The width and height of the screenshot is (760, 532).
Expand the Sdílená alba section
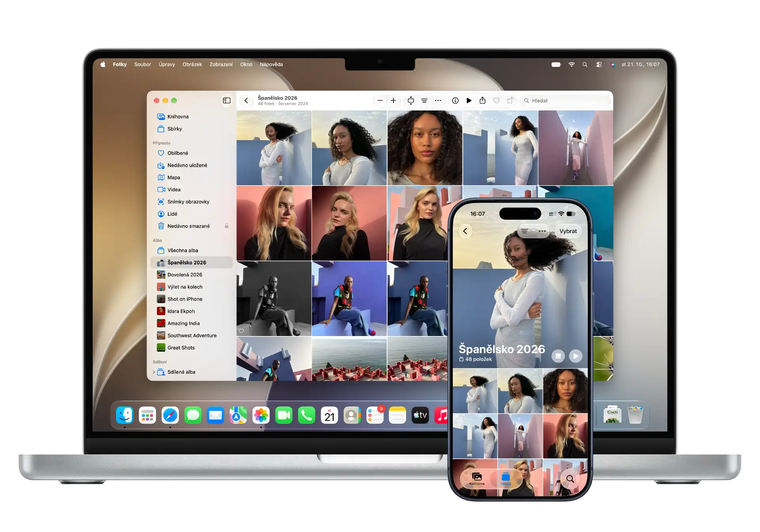pyautogui.click(x=154, y=372)
